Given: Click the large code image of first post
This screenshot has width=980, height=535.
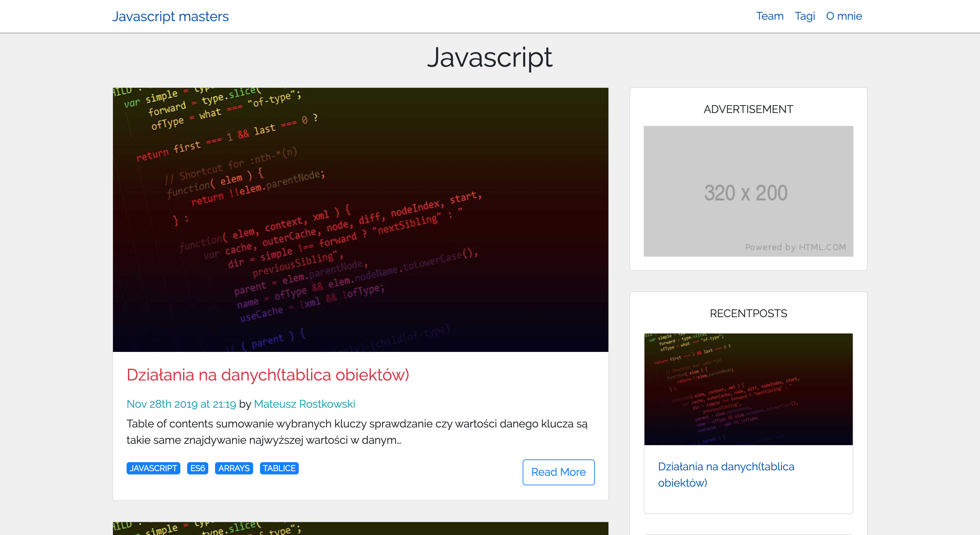Looking at the screenshot, I should pos(360,220).
